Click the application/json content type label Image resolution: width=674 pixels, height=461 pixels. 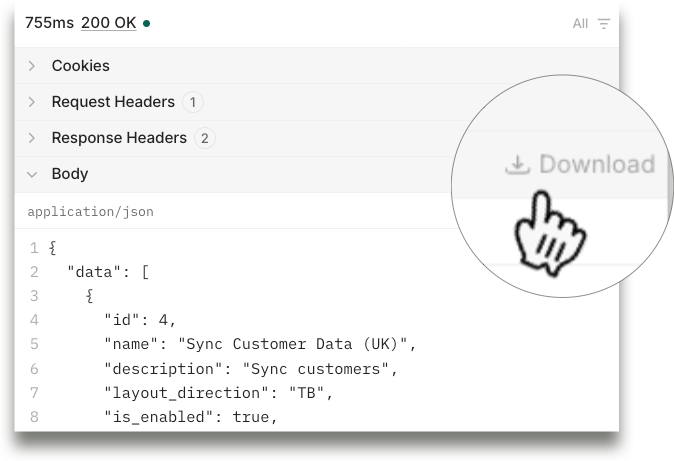coord(90,212)
